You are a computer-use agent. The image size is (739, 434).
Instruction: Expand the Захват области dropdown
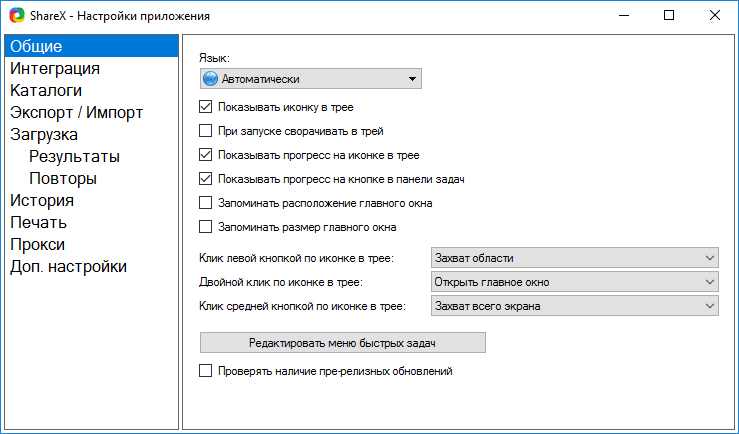[x=575, y=258]
